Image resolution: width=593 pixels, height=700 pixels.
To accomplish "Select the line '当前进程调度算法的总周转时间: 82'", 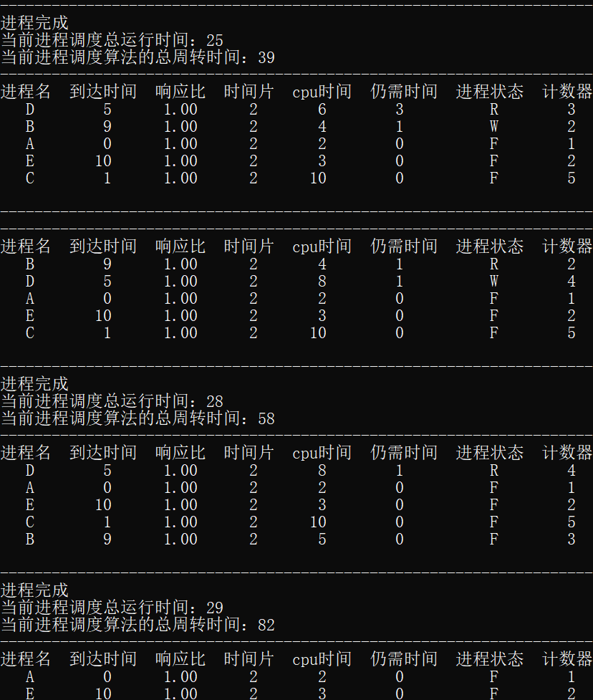I will (x=138, y=625).
